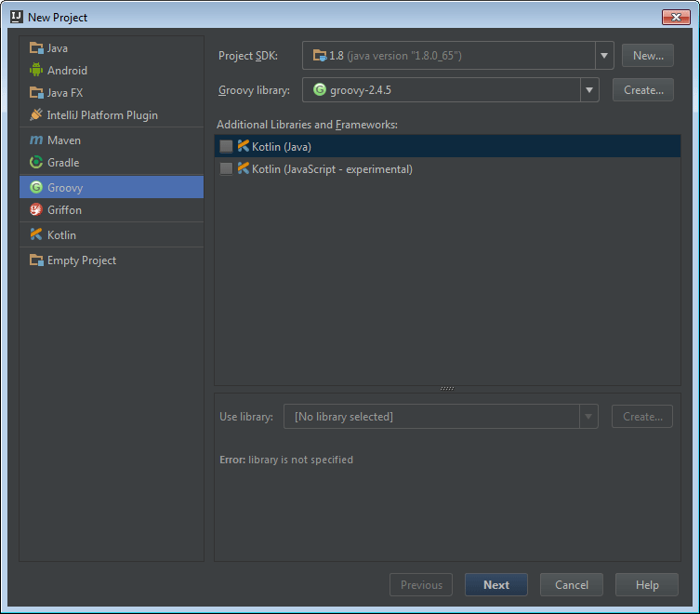This screenshot has width=700, height=614.
Task: Click the Cancel button
Action: 572,585
